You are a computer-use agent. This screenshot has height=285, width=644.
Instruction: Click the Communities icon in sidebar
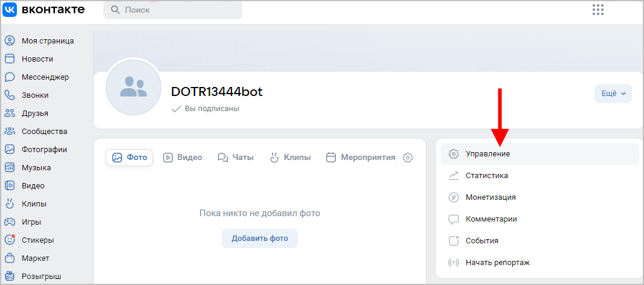coord(10,132)
